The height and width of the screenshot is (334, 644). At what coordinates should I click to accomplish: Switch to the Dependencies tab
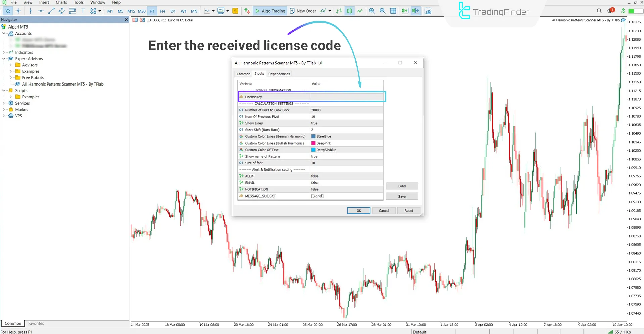[x=279, y=74]
